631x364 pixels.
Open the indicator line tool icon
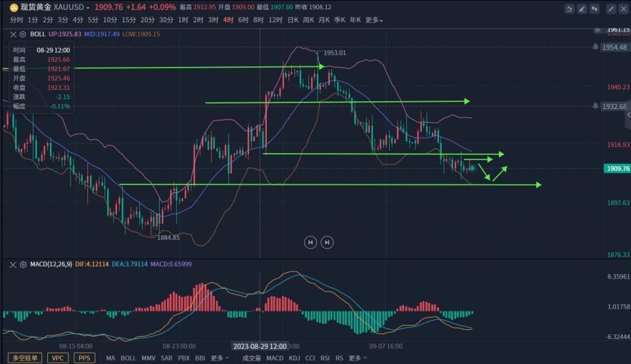[569, 9]
